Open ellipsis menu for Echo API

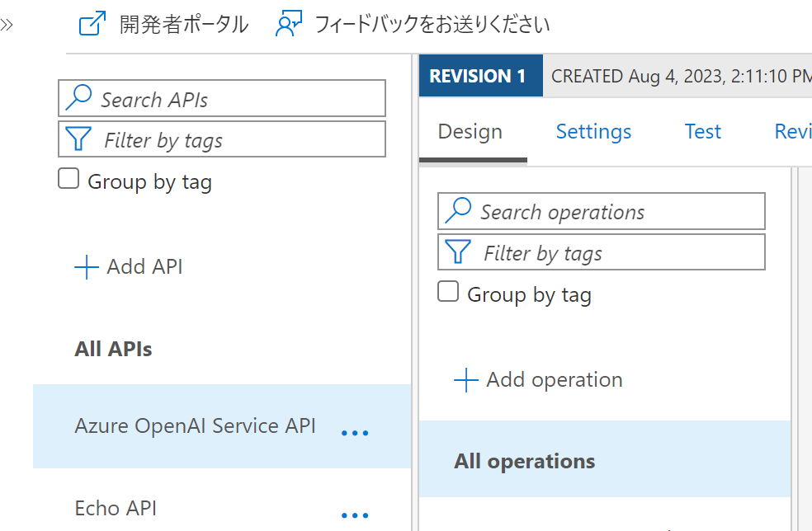coord(355,515)
